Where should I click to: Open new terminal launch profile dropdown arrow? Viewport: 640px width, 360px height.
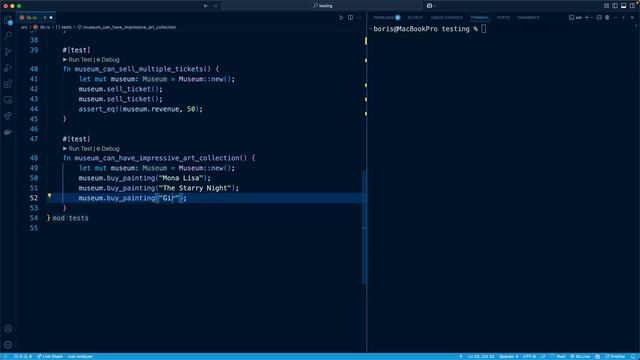pos(591,18)
